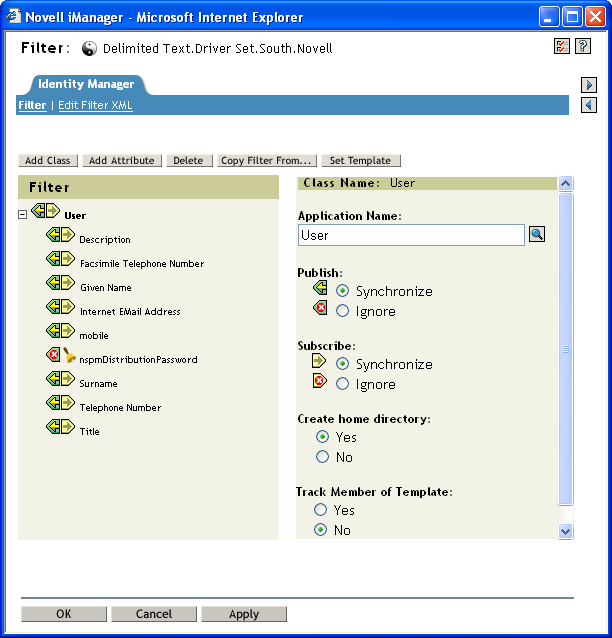Click the sync icon next to Description
612x638 pixels.
(x=60, y=235)
